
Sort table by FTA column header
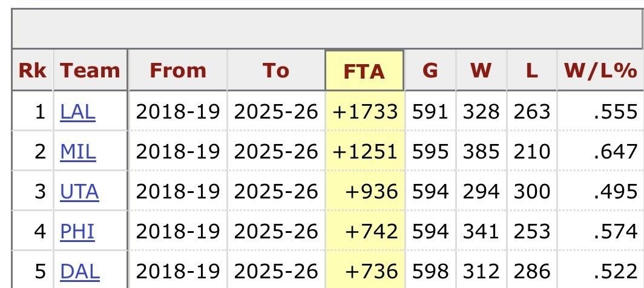coord(364,71)
